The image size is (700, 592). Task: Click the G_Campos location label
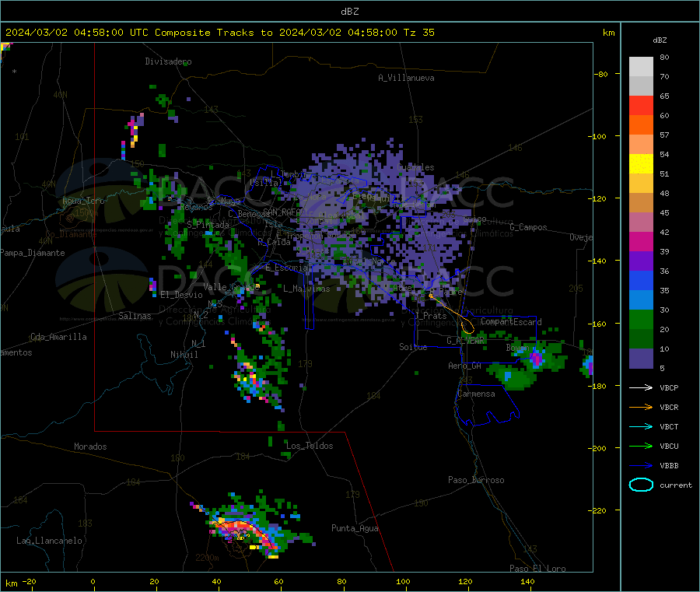529,227
